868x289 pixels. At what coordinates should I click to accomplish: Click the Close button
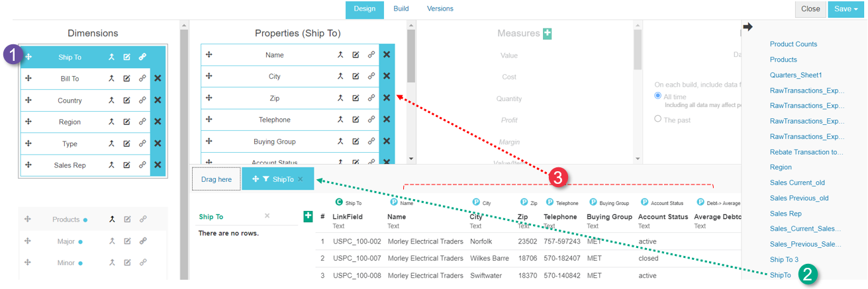(810, 9)
